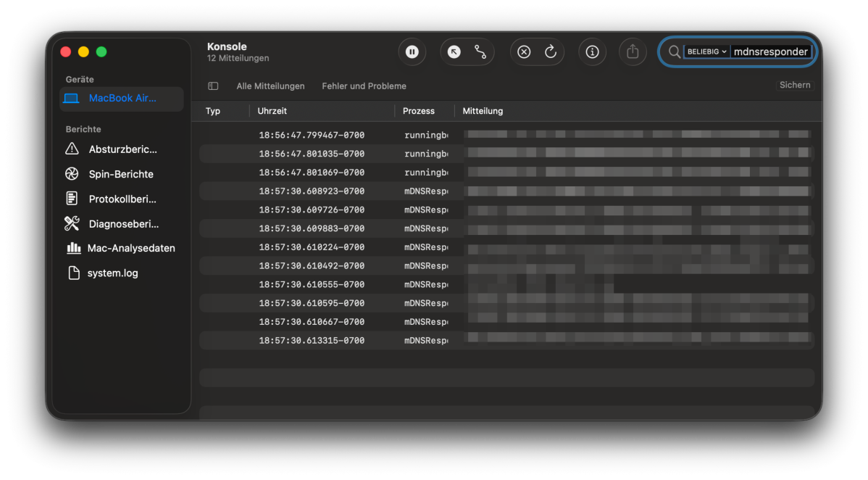Click the Diagnoseberichte wrench icon
Screen dimensions: 868x480
[71, 223]
